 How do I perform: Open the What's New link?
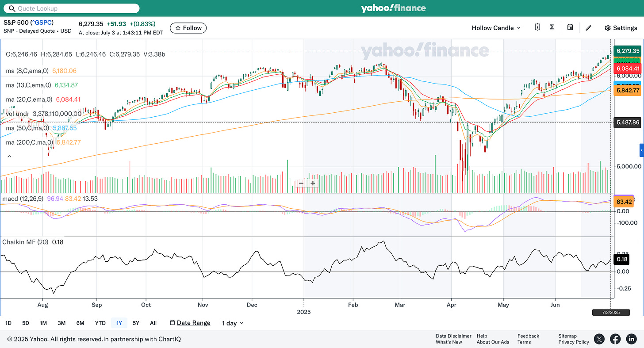448,342
